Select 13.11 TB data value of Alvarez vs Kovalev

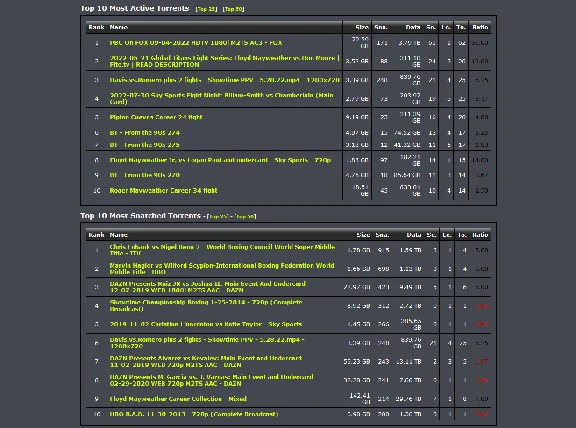coord(408,362)
